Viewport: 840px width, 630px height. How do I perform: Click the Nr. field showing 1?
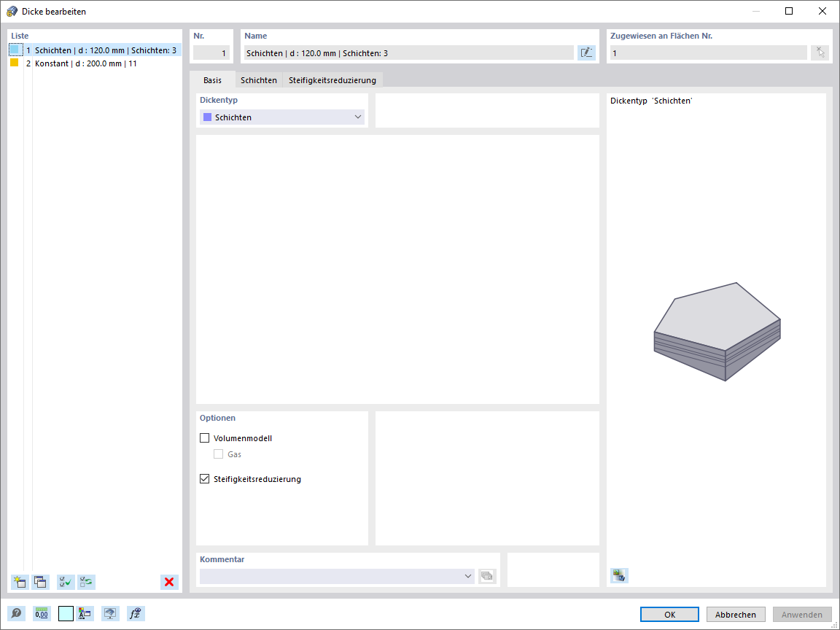coord(211,52)
